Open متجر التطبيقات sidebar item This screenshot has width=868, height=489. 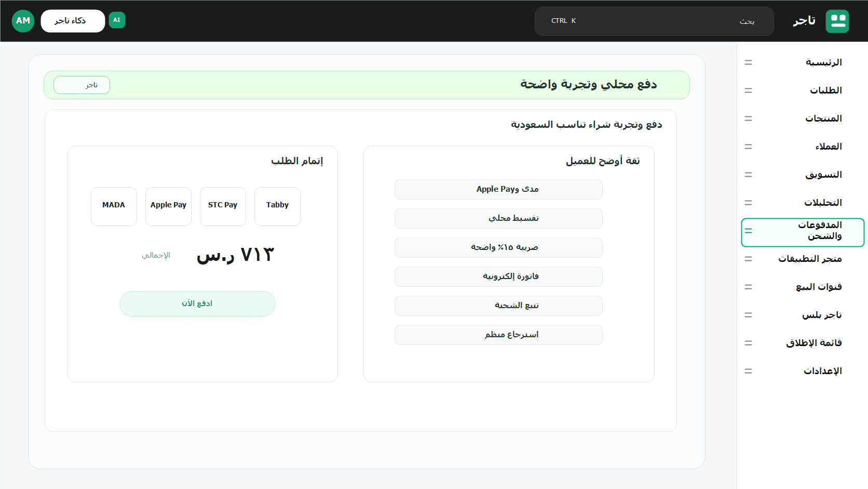pos(803,259)
